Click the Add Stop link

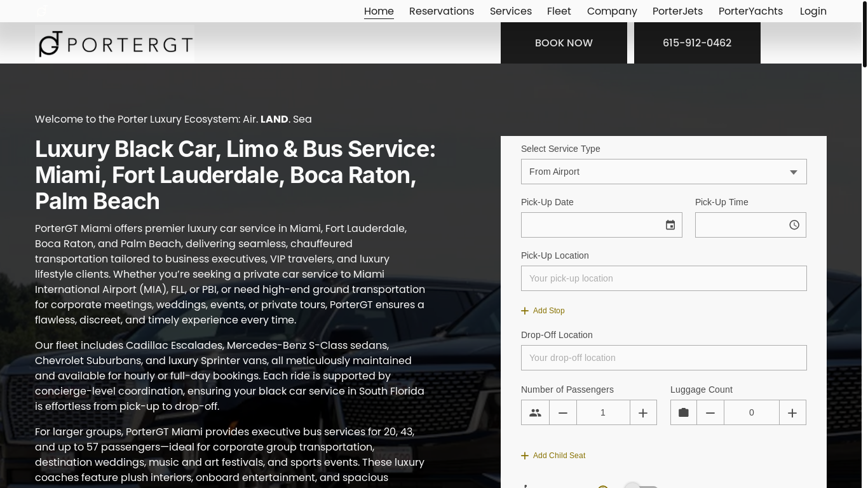tap(543, 311)
